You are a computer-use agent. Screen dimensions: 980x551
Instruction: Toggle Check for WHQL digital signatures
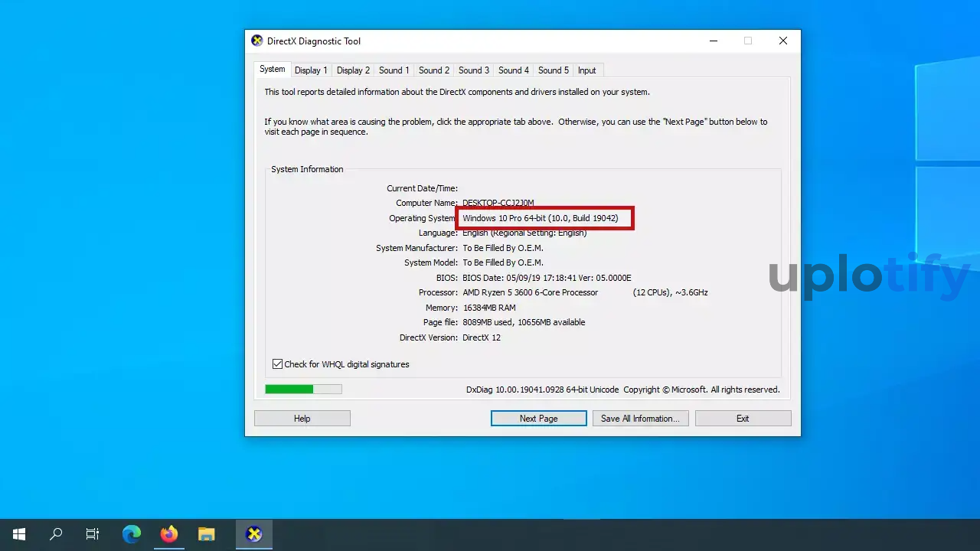[341, 364]
